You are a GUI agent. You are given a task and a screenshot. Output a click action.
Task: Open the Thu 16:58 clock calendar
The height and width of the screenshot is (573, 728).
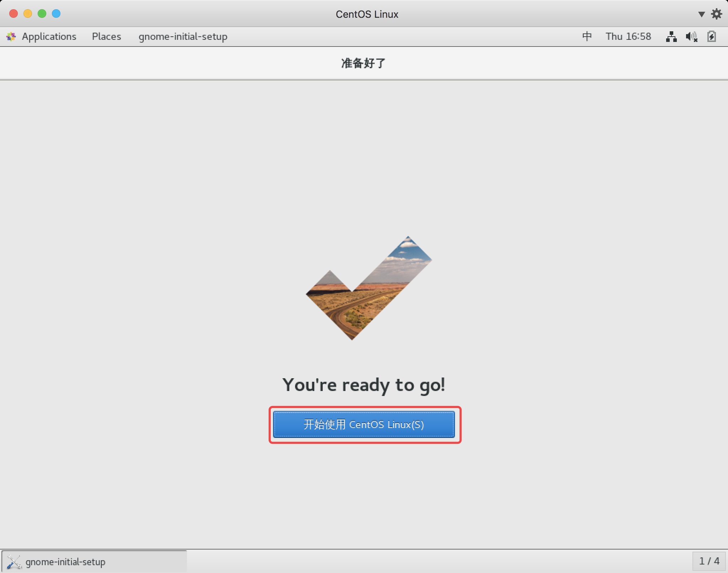click(628, 36)
